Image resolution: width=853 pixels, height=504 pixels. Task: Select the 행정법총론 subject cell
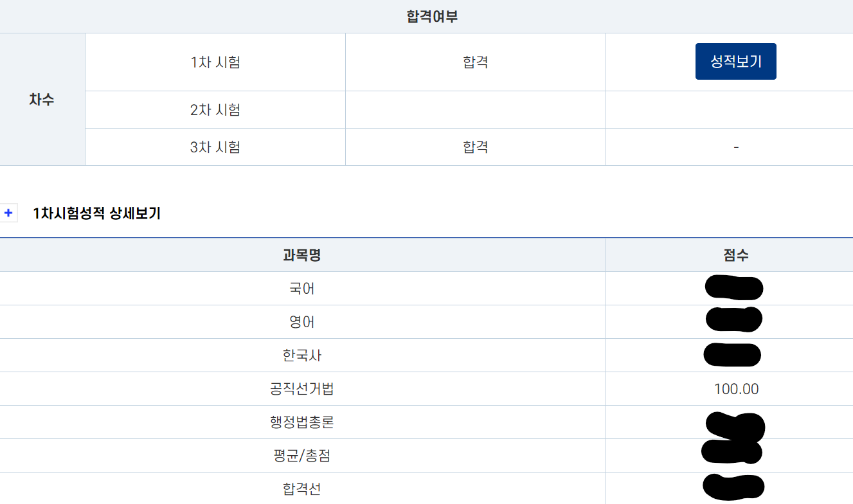point(302,422)
